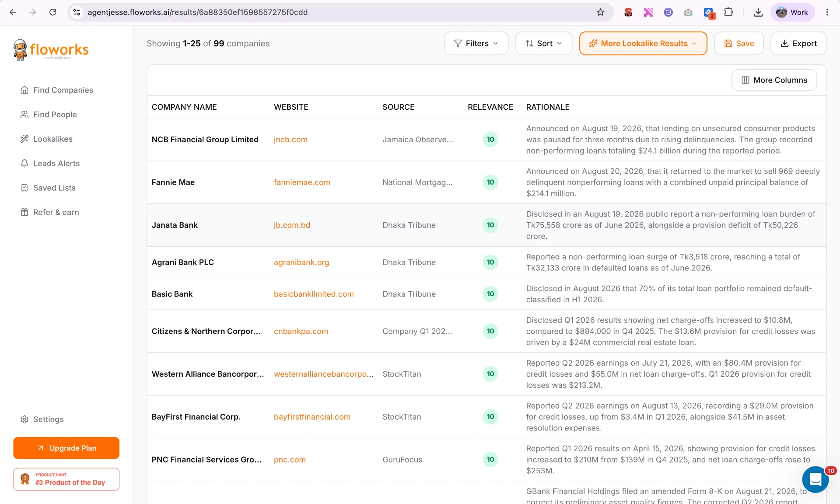Open fanniemae.com website link

(x=302, y=182)
